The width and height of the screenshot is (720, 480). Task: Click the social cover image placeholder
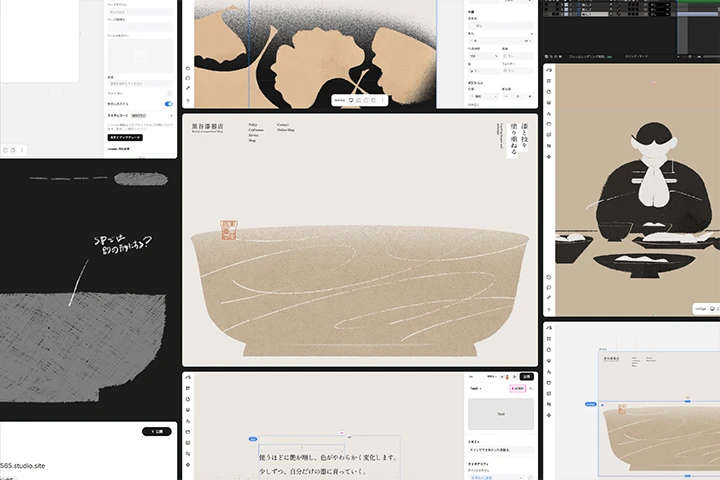click(141, 56)
